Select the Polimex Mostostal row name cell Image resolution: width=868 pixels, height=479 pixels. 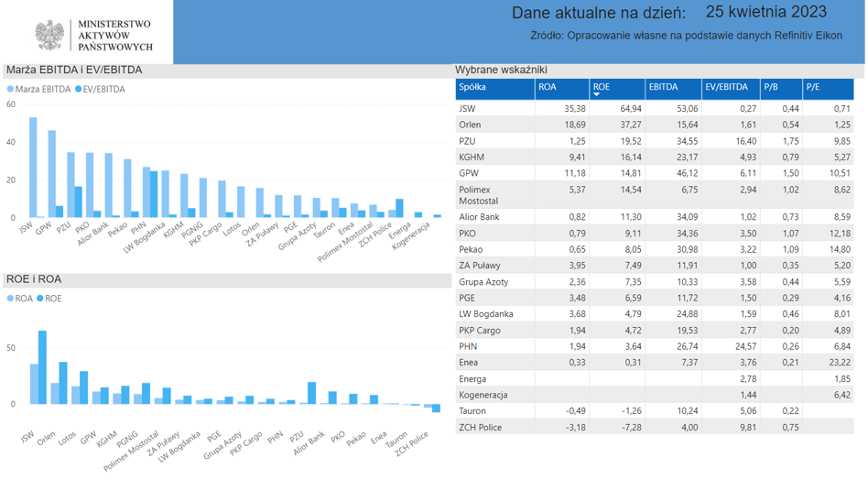click(495, 195)
